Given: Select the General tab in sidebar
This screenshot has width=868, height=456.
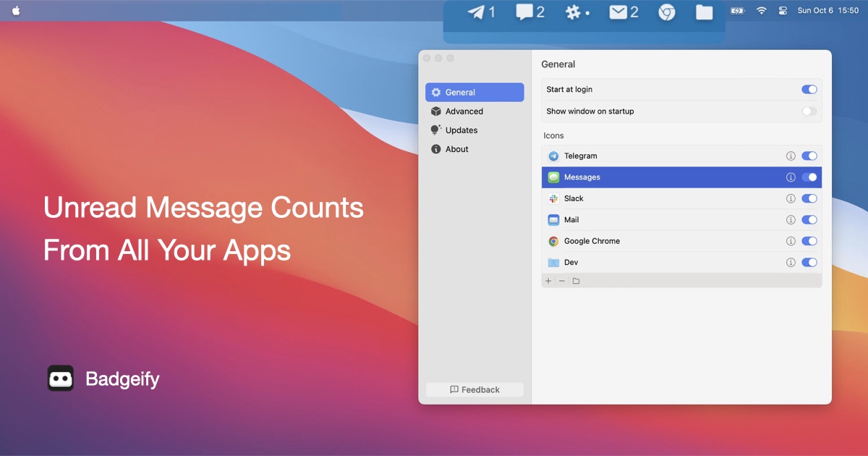Looking at the screenshot, I should (475, 92).
